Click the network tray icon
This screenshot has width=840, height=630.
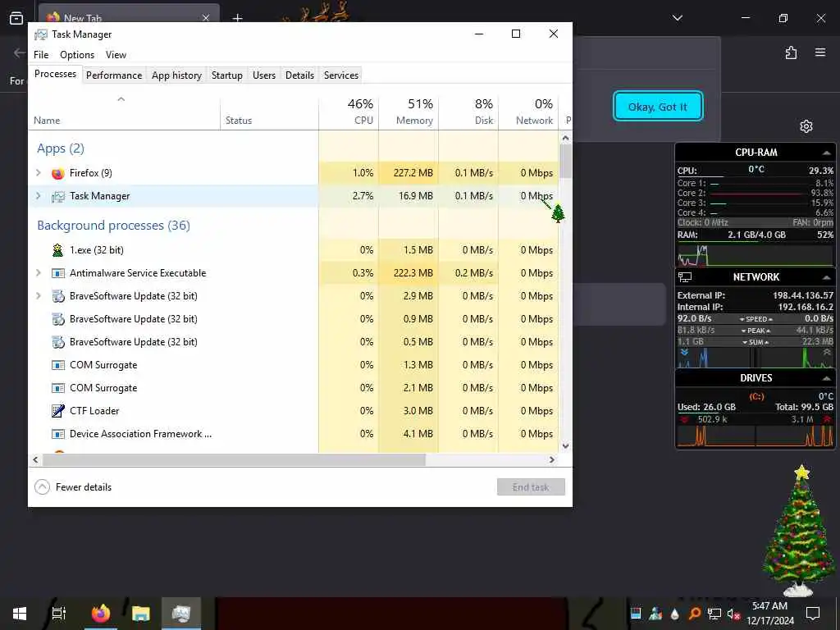(714, 614)
